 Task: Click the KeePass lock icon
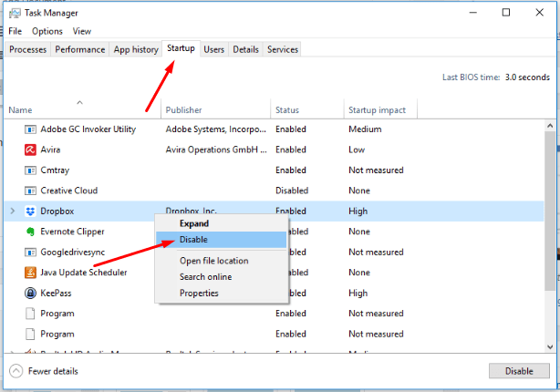pos(30,294)
